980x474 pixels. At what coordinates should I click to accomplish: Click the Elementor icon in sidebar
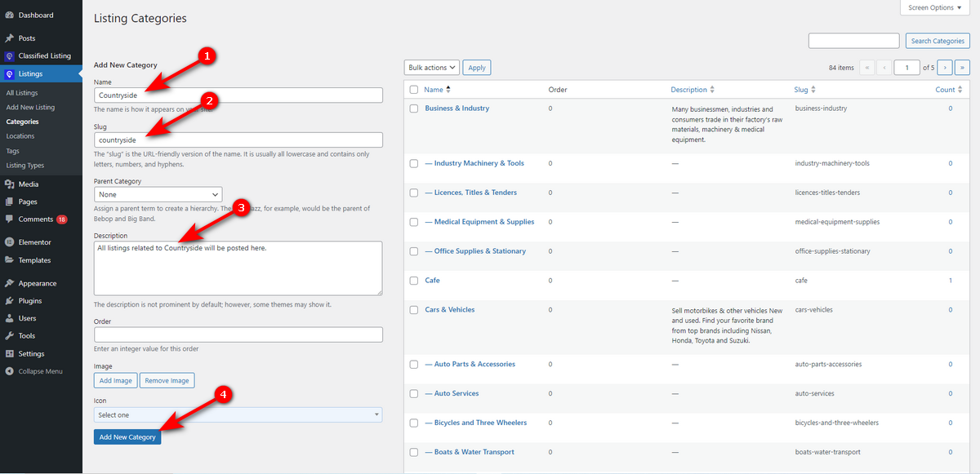[9, 242]
